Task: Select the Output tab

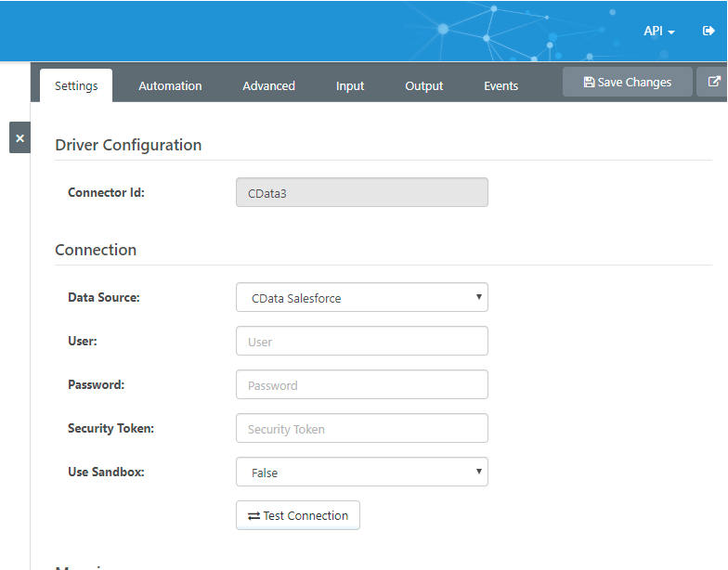Action: (423, 86)
